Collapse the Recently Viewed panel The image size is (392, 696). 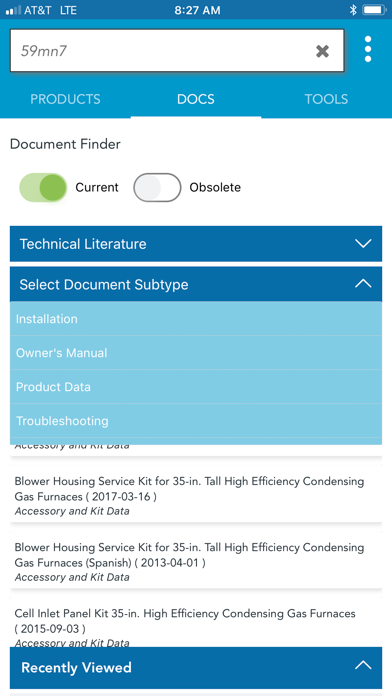click(x=196, y=668)
